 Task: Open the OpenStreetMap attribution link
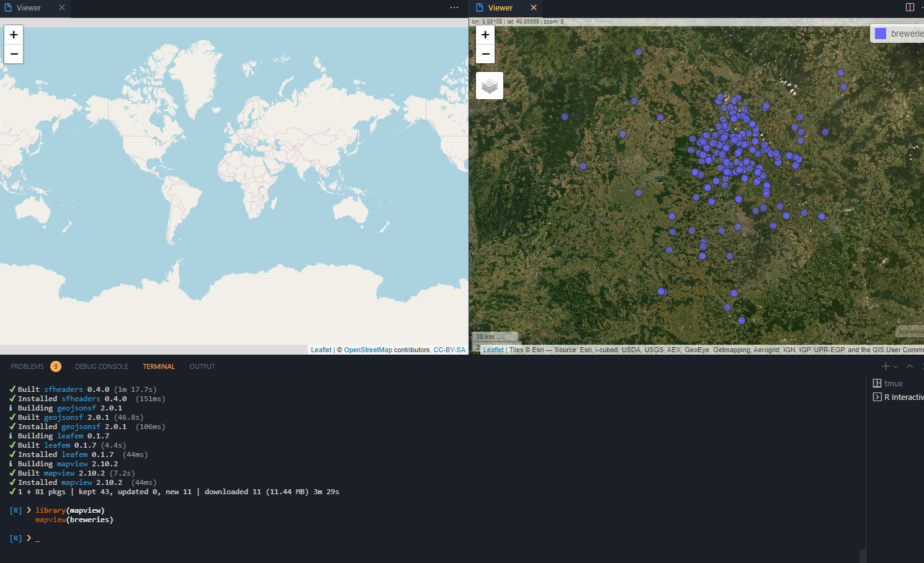pos(368,350)
